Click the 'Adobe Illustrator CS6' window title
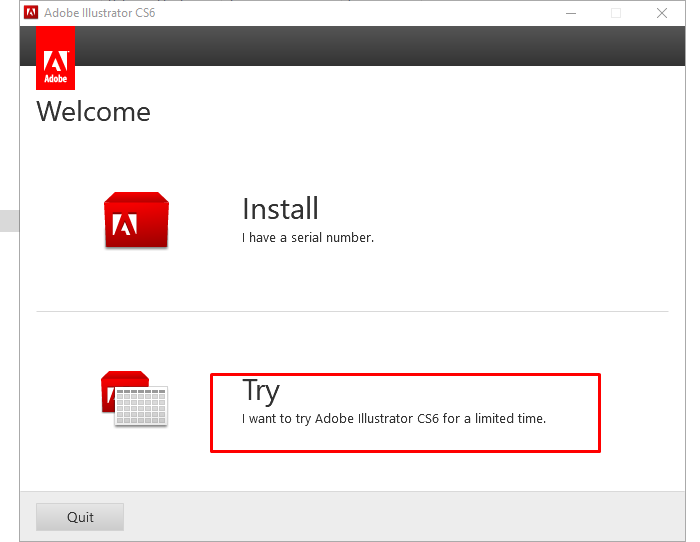The height and width of the screenshot is (542, 700). coord(100,13)
